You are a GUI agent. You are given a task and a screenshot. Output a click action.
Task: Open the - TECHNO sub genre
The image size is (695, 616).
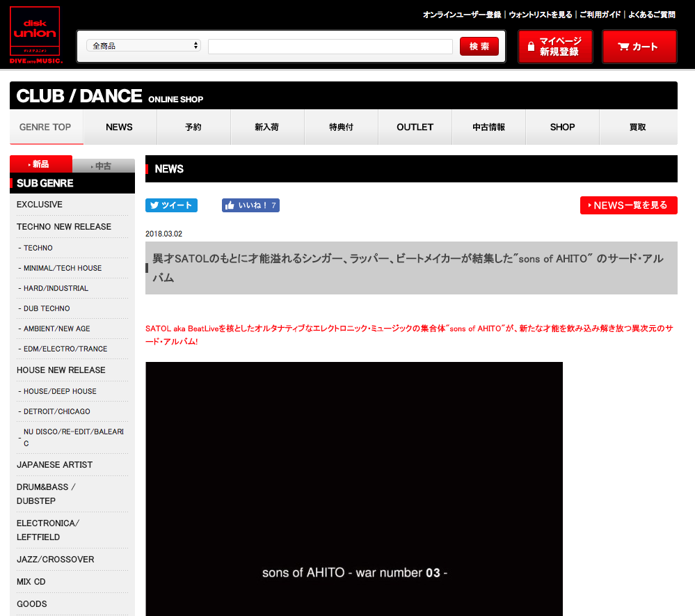pos(38,248)
